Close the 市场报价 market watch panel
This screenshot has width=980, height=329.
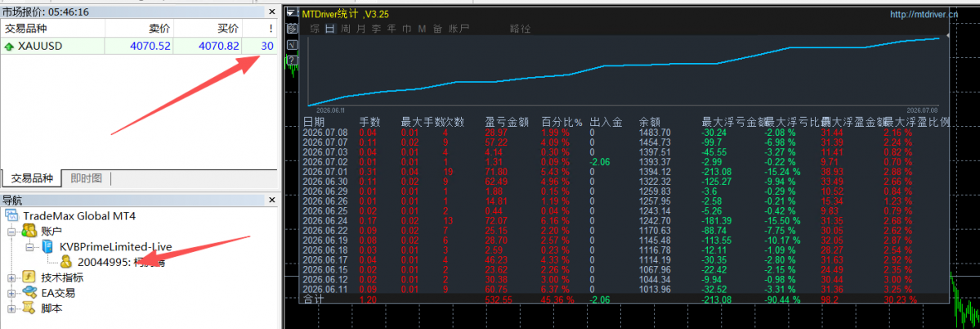(271, 12)
